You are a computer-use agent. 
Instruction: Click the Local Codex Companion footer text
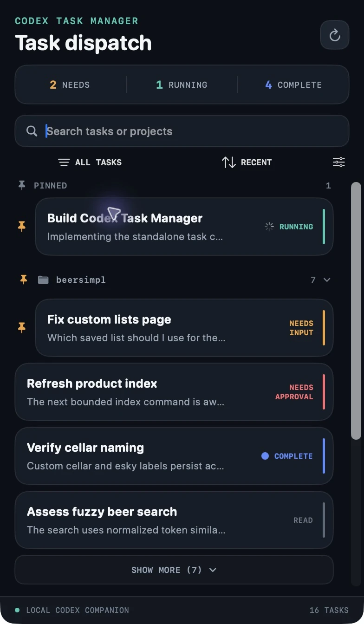click(78, 610)
